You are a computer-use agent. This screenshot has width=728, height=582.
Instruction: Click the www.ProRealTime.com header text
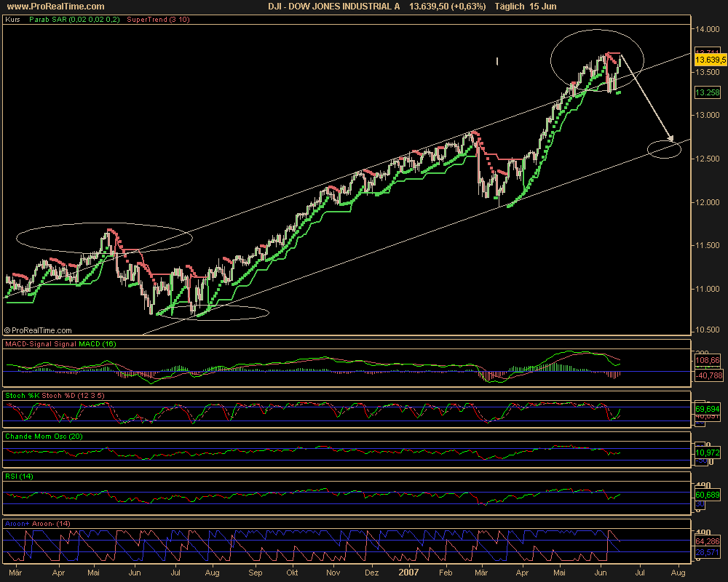click(55, 7)
